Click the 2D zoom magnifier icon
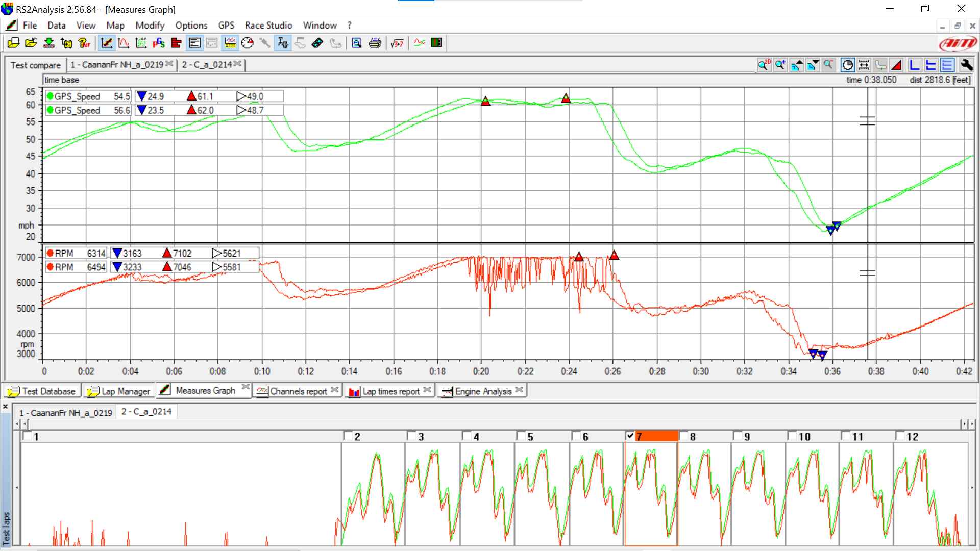Screen dimensions: 980x551 pos(764,65)
